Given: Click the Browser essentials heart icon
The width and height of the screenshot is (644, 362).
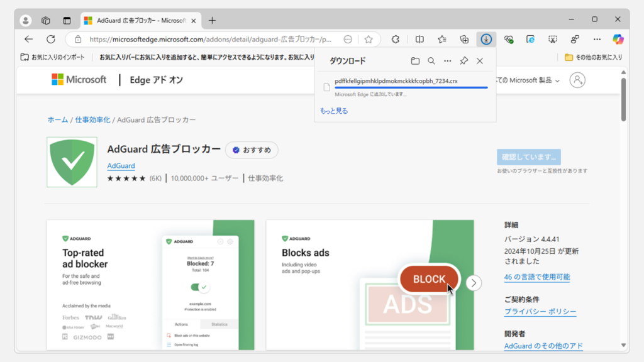Looking at the screenshot, I should pyautogui.click(x=508, y=39).
